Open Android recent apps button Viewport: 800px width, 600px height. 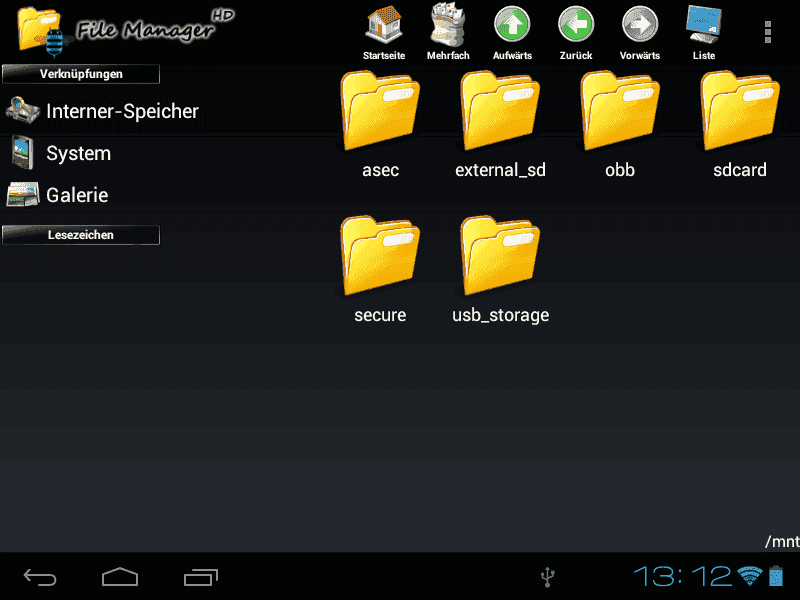(201, 577)
